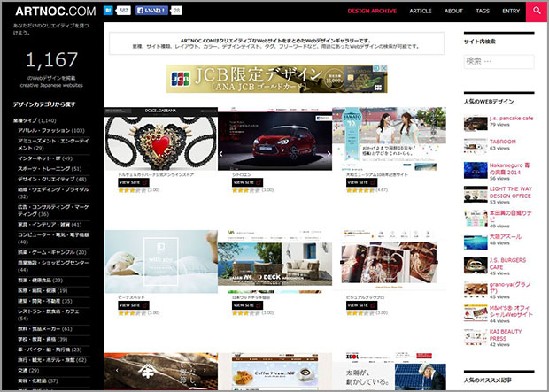This screenshot has width=549, height=392.
Task: Click the VIEW SITE button under ビジュアルブックプロ
Action: [x=361, y=305]
